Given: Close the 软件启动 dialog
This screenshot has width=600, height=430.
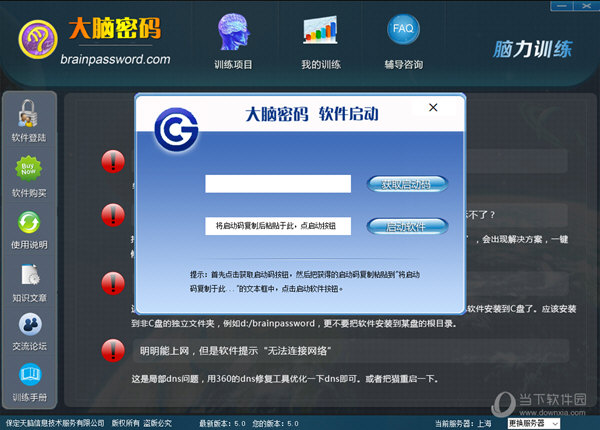Looking at the screenshot, I should click(433, 108).
